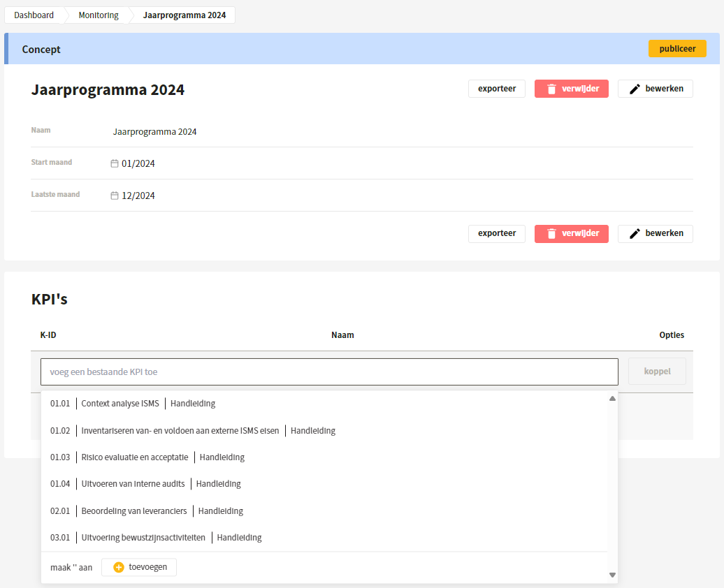
Task: Click the lower exporteer button
Action: (x=497, y=233)
